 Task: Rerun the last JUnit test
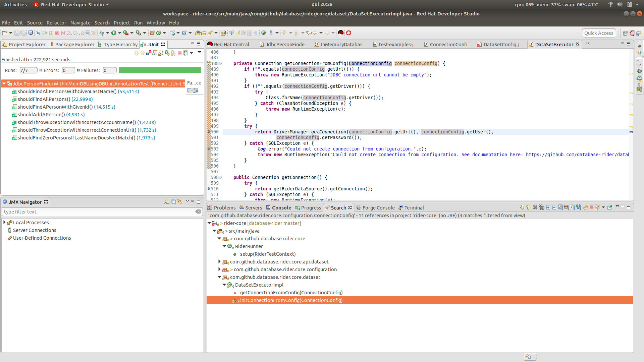pos(167,53)
